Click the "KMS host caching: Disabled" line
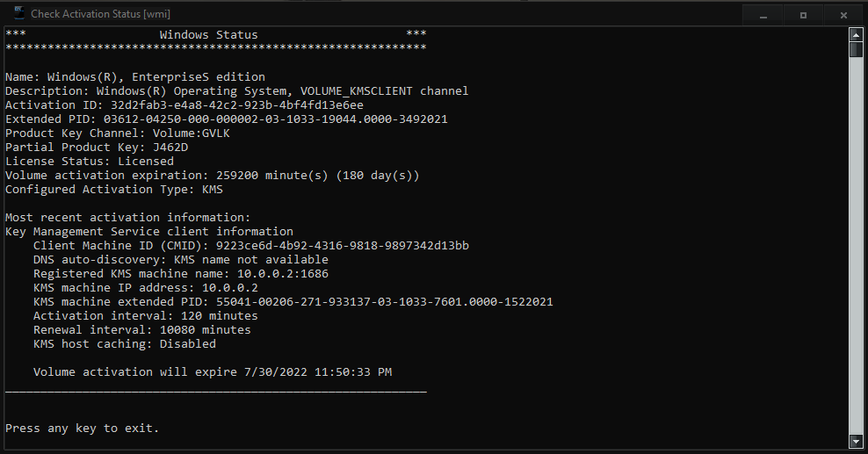The image size is (868, 454). (x=125, y=344)
